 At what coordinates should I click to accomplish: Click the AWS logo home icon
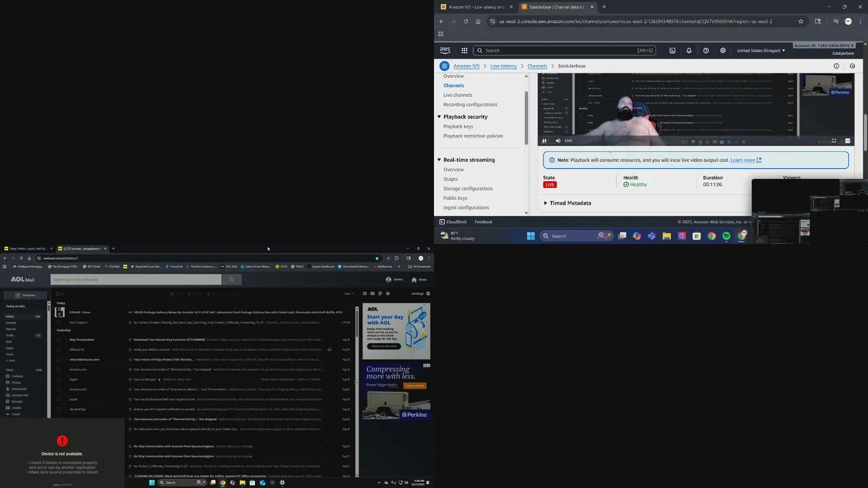(445, 50)
